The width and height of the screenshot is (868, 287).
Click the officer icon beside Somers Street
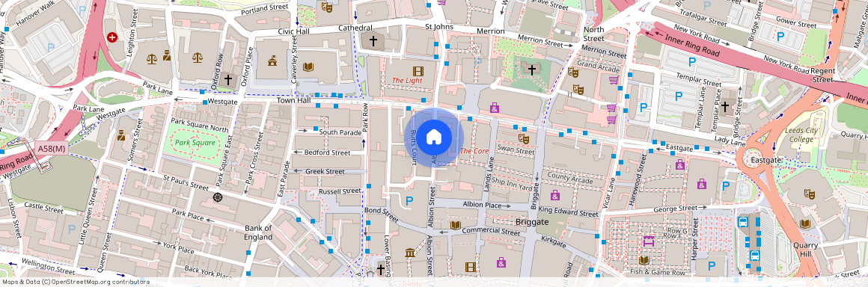click(x=120, y=135)
